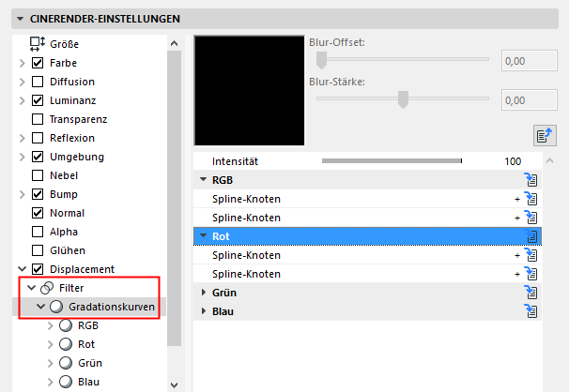Expand the Grün parameter group triangle
The image size is (569, 392).
click(x=204, y=293)
